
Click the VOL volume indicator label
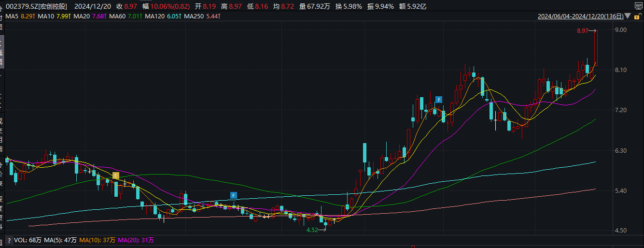[x=19, y=240]
